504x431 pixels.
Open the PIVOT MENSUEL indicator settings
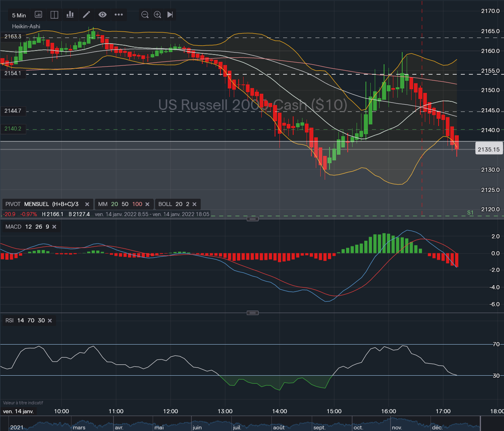[x=42, y=204]
